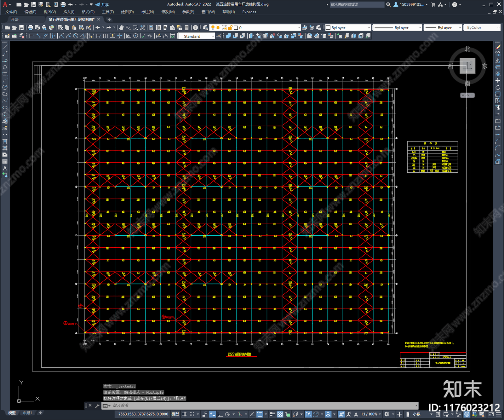Select the Circle draw tool

[5, 87]
